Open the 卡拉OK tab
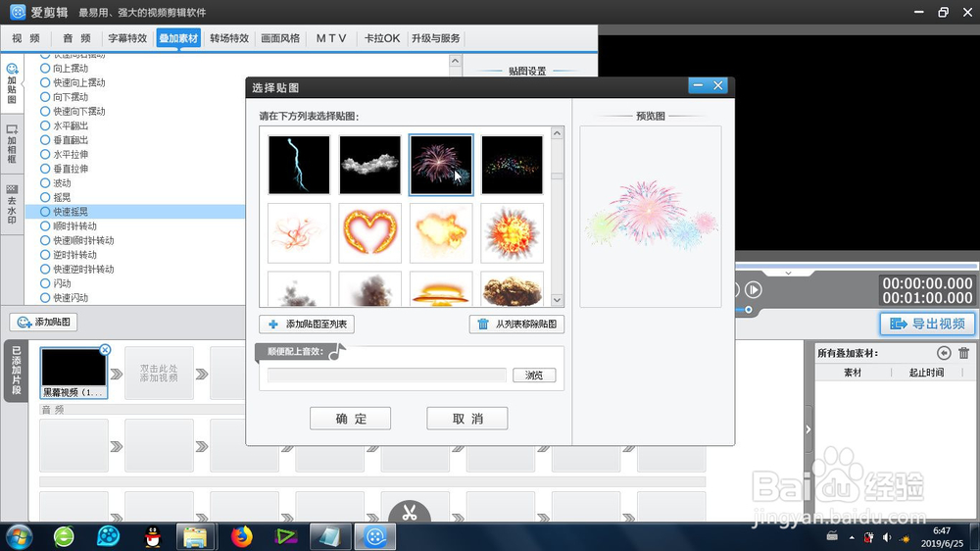Screen dimensions: 980x551 coord(382,38)
